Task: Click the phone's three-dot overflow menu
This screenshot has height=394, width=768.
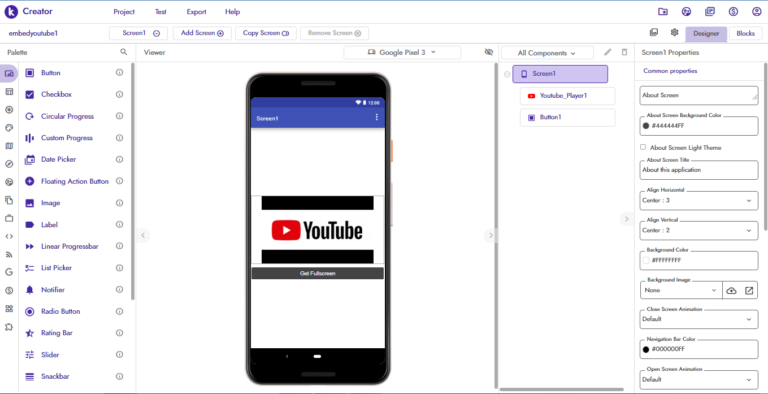Action: click(377, 117)
